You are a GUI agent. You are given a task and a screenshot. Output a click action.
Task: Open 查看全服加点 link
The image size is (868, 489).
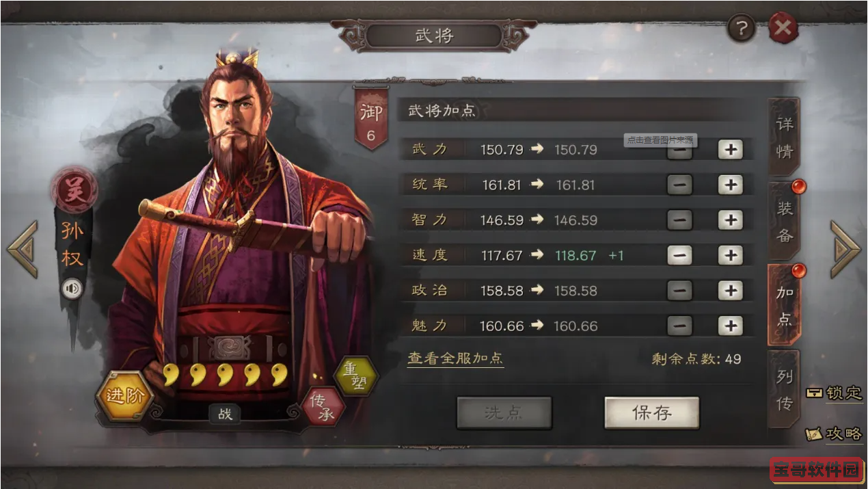(455, 358)
